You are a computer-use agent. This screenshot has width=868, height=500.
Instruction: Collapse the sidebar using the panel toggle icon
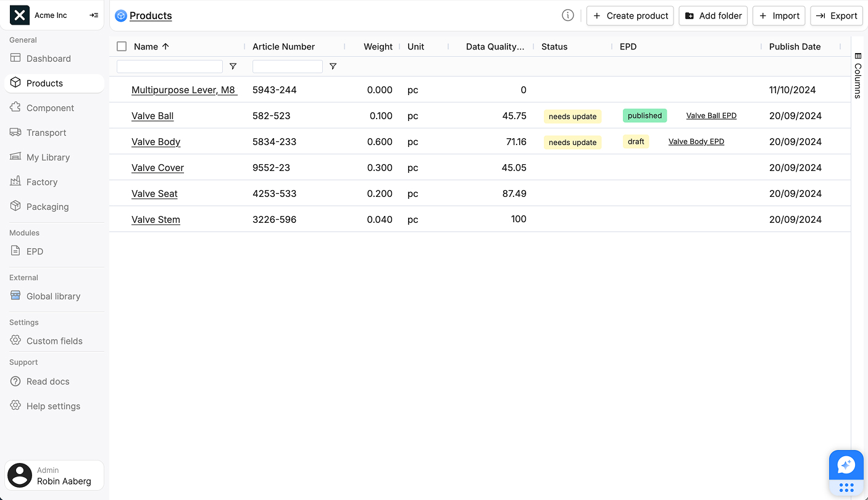click(x=94, y=15)
